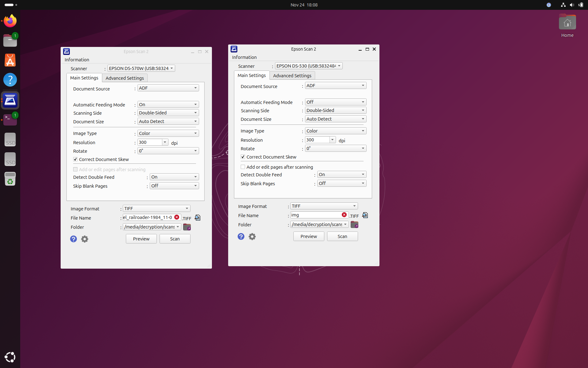Browse folder icon in DS-530 window
The width and height of the screenshot is (588, 368).
pos(354,224)
